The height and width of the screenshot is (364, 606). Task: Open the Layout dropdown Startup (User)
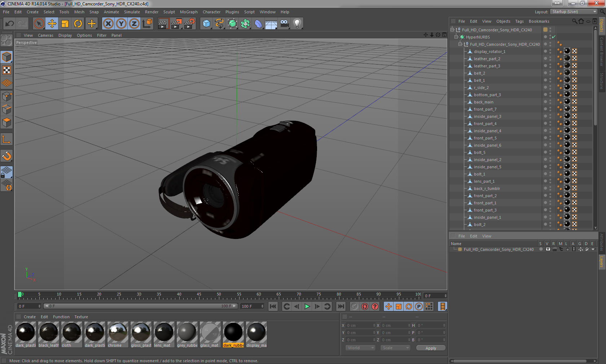click(x=574, y=12)
